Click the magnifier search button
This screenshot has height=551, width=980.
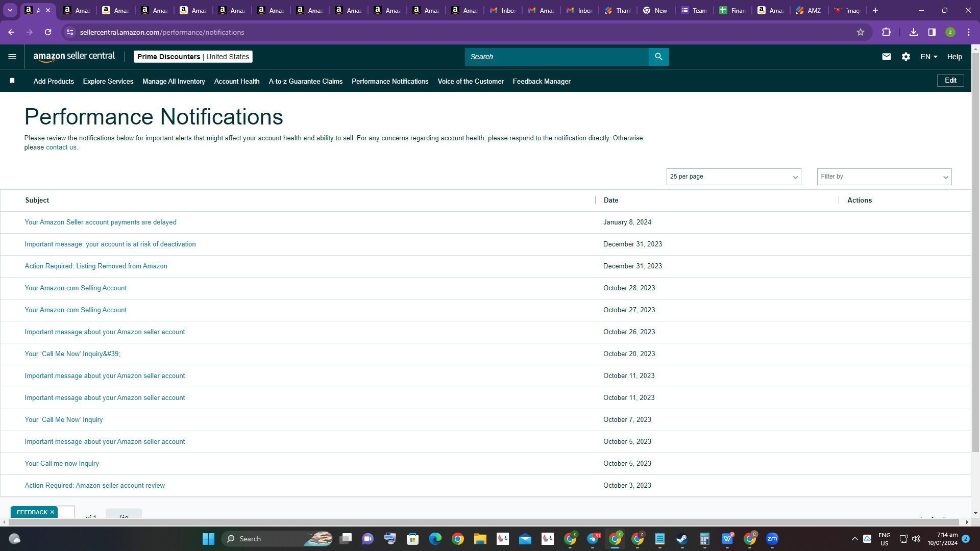pyautogui.click(x=658, y=57)
